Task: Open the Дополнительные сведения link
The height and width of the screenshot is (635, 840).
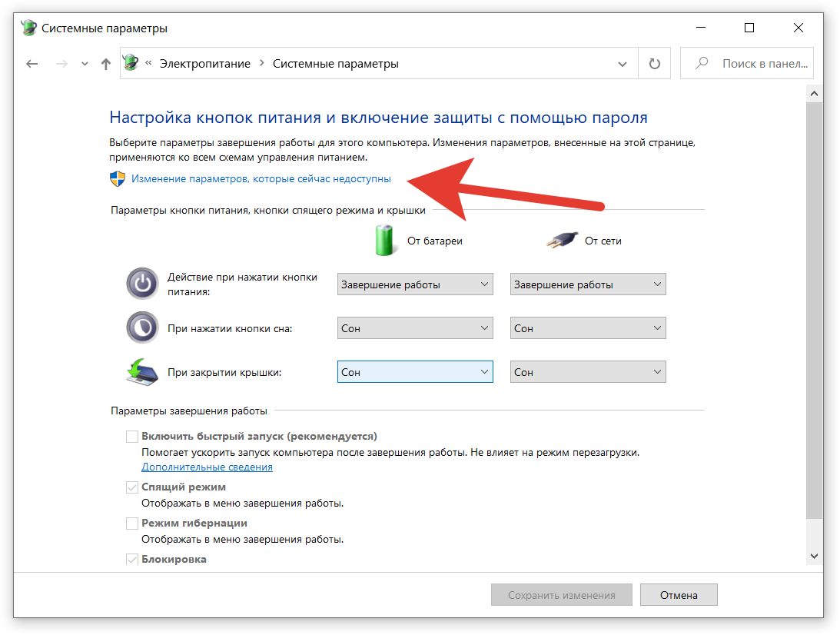Action: 207,467
